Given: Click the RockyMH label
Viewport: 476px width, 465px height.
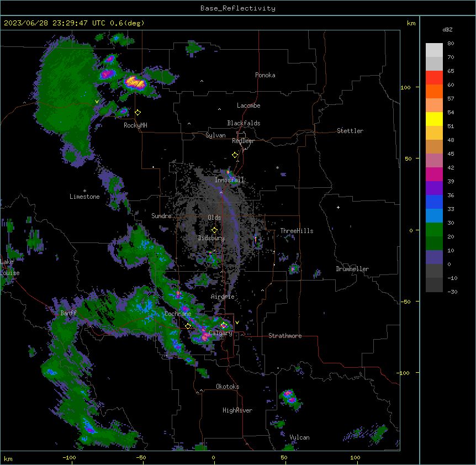Looking at the screenshot, I should 135,125.
